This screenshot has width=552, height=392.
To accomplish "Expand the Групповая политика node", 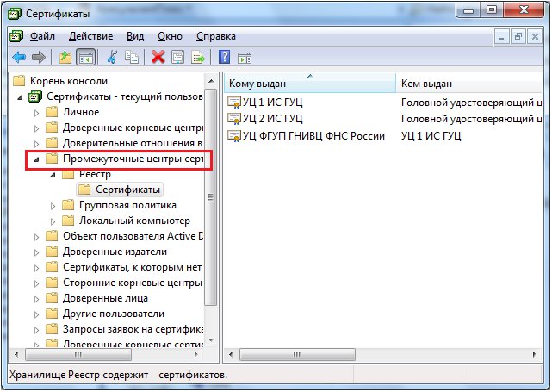I will click(53, 206).
